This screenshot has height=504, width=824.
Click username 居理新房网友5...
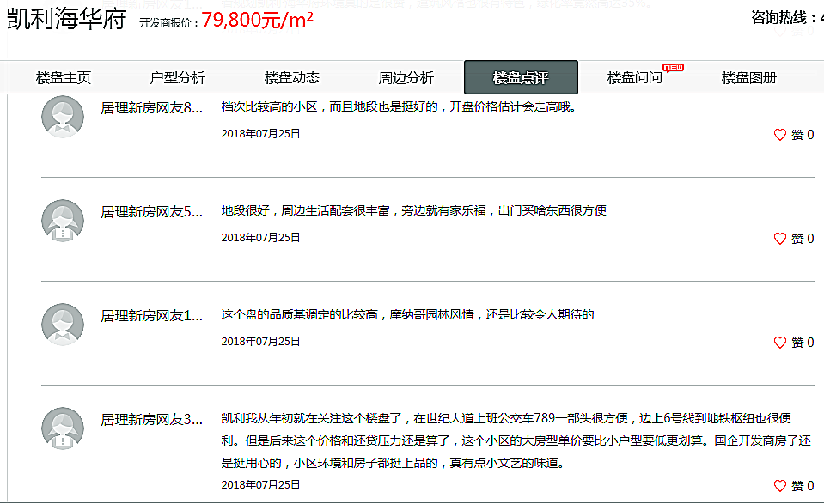coord(152,211)
